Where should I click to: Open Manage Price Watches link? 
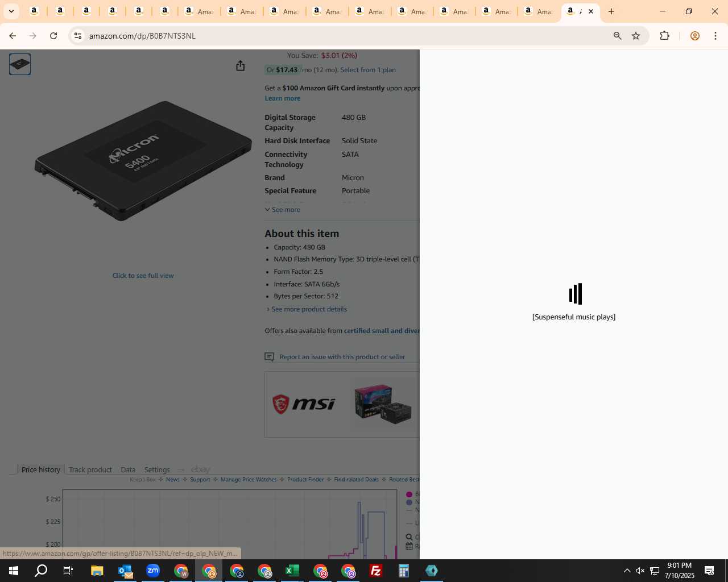point(249,480)
